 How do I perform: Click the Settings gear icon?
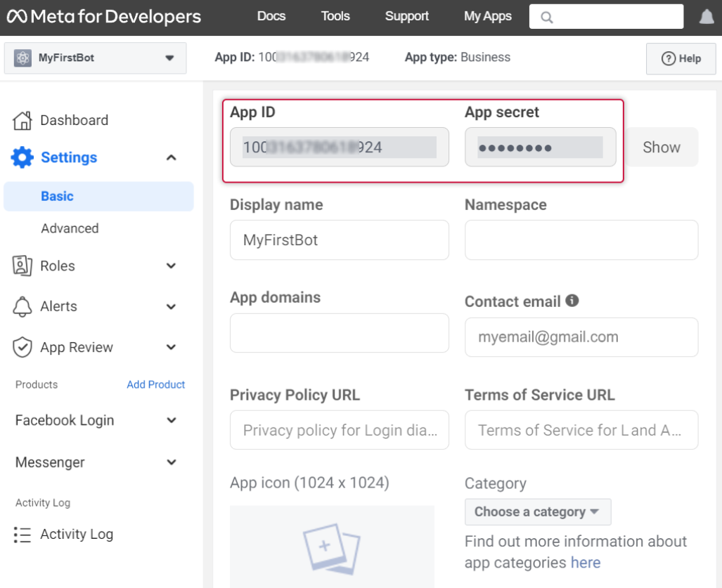pos(22,157)
